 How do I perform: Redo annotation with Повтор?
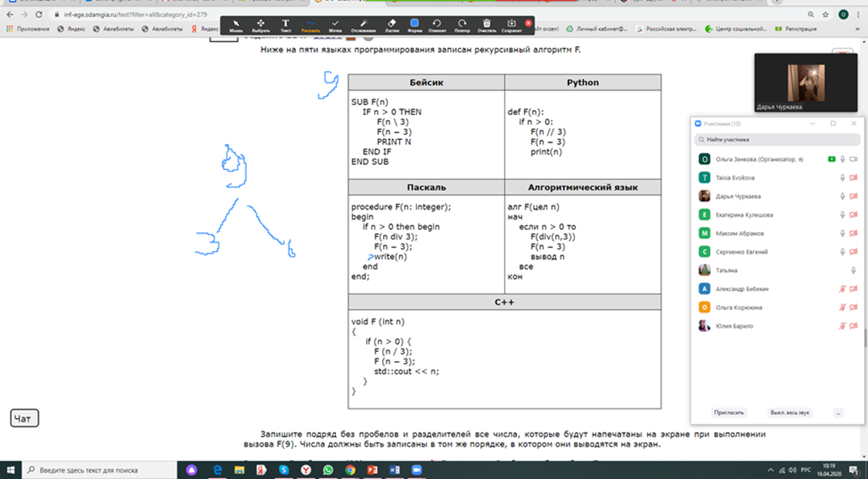462,25
